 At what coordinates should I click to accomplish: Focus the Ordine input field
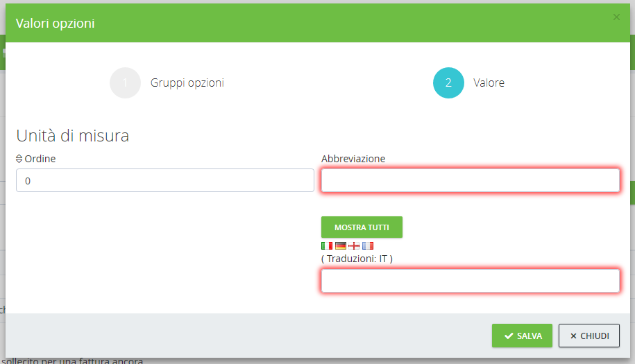pyautogui.click(x=164, y=180)
